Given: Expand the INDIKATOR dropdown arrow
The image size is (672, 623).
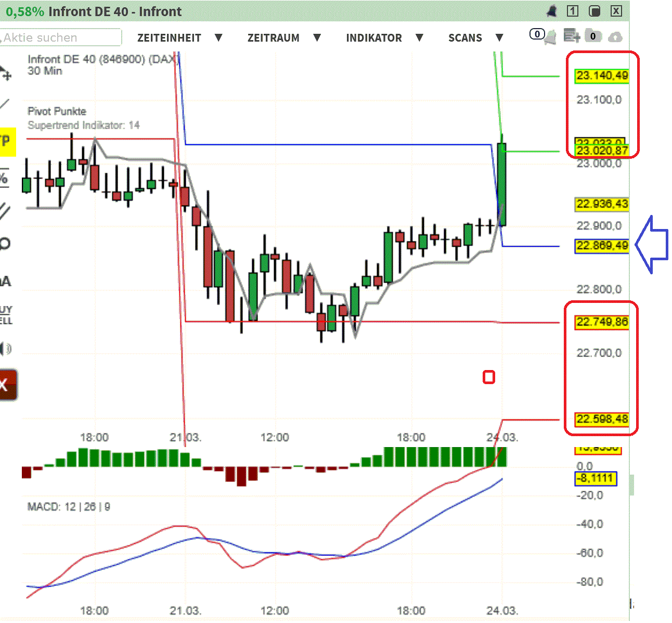Looking at the screenshot, I should [x=420, y=38].
